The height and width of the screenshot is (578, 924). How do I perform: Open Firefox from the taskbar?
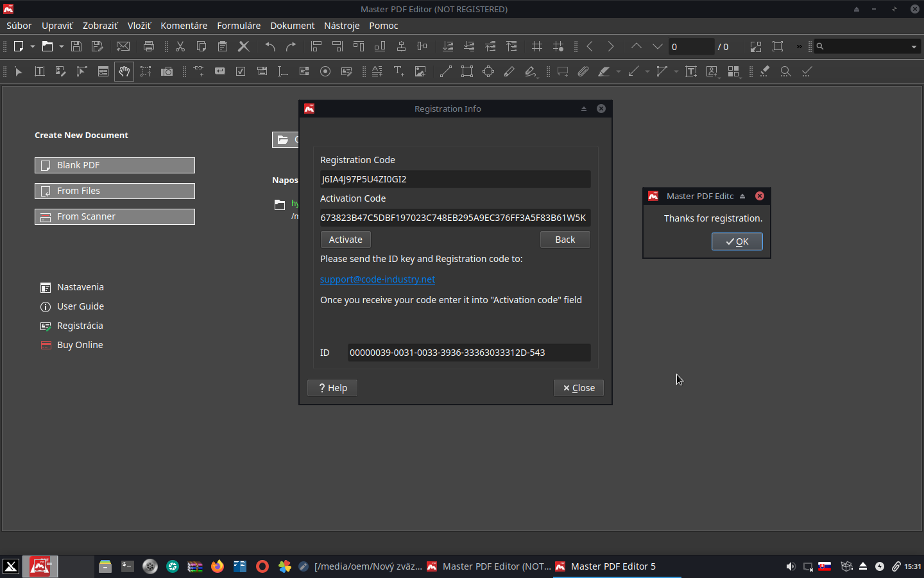218,566
